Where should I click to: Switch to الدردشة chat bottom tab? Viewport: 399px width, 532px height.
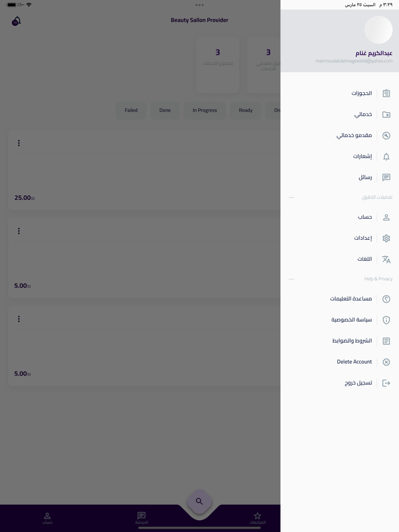tap(141, 518)
